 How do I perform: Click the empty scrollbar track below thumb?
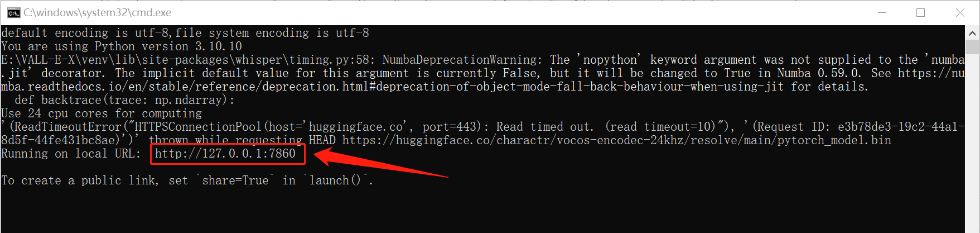point(972,142)
